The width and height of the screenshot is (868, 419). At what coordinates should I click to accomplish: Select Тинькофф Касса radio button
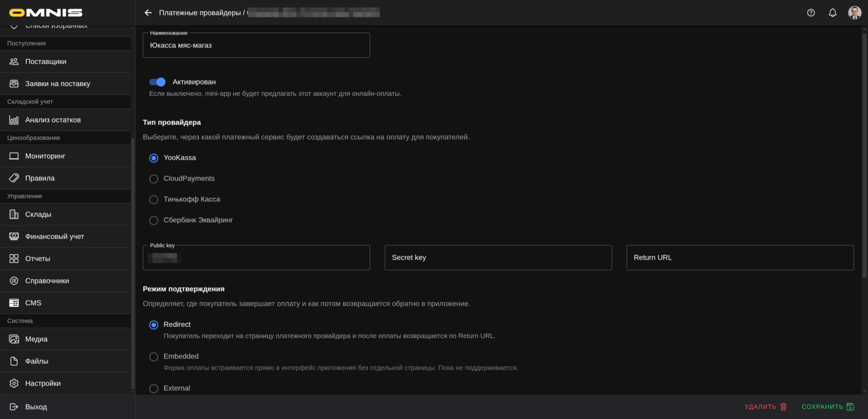point(154,200)
